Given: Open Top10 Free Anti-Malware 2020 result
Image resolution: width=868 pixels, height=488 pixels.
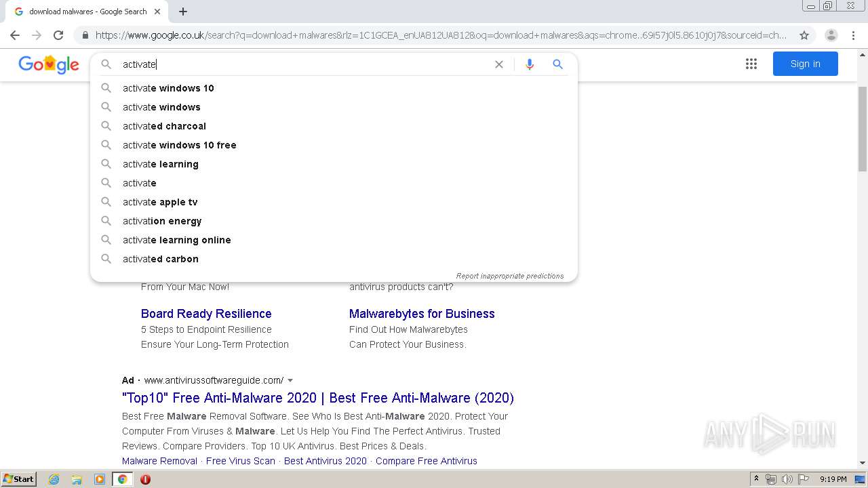Looking at the screenshot, I should coord(318,398).
